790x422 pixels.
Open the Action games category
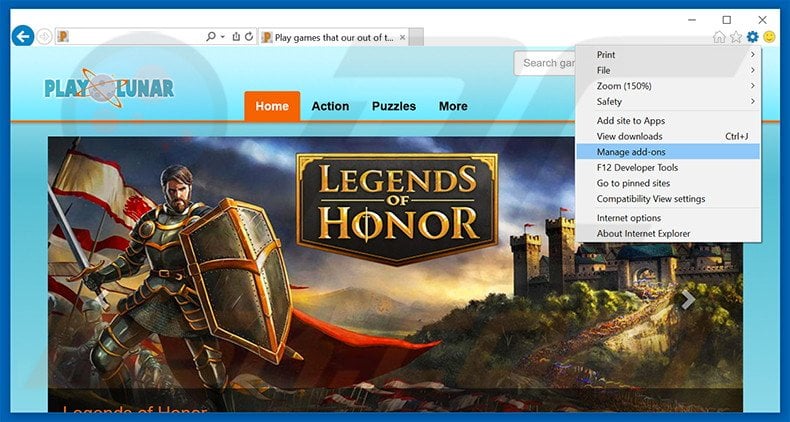tap(330, 106)
